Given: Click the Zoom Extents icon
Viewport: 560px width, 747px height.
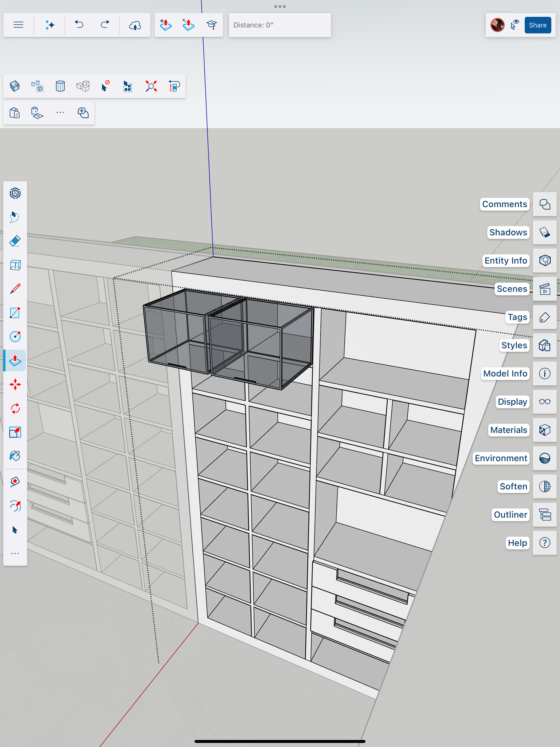Looking at the screenshot, I should [x=151, y=86].
